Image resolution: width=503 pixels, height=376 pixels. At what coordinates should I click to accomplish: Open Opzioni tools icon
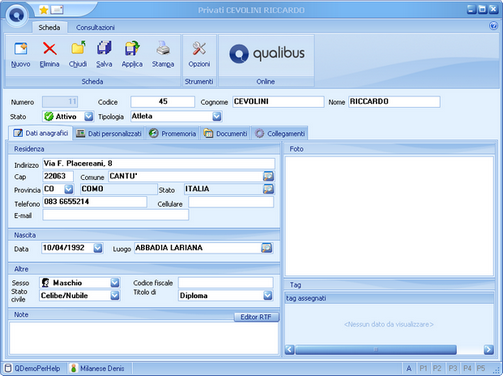click(199, 49)
